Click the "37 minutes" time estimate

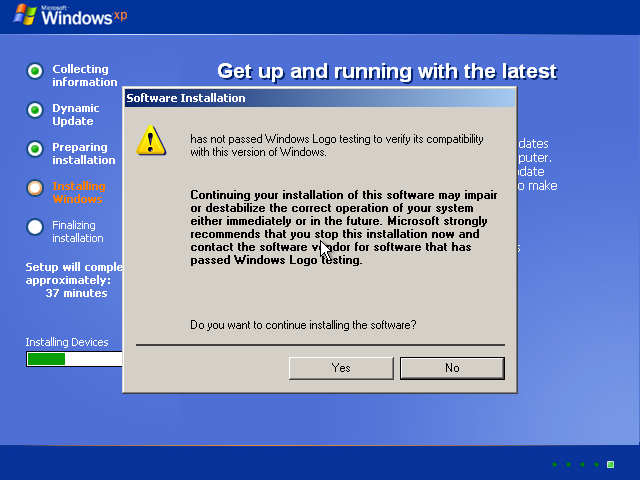point(76,293)
